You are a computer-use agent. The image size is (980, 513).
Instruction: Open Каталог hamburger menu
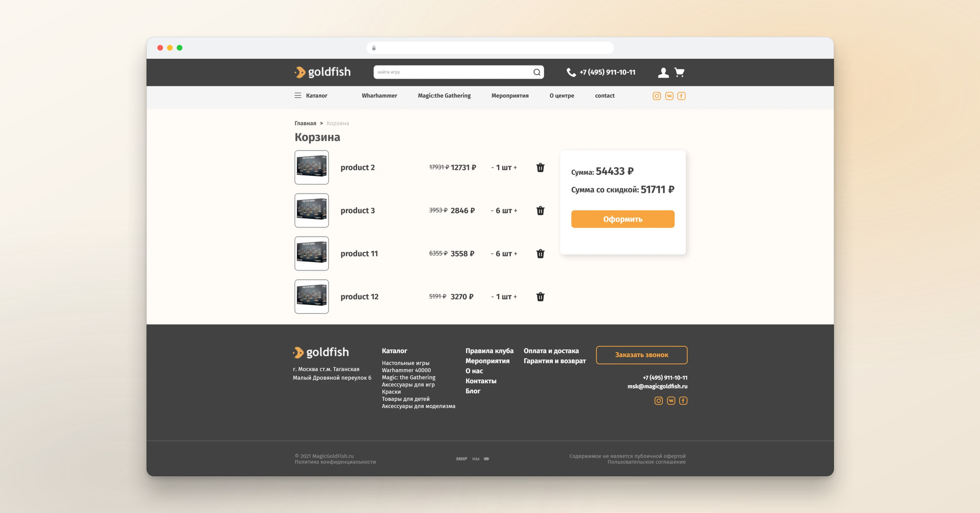(x=311, y=96)
